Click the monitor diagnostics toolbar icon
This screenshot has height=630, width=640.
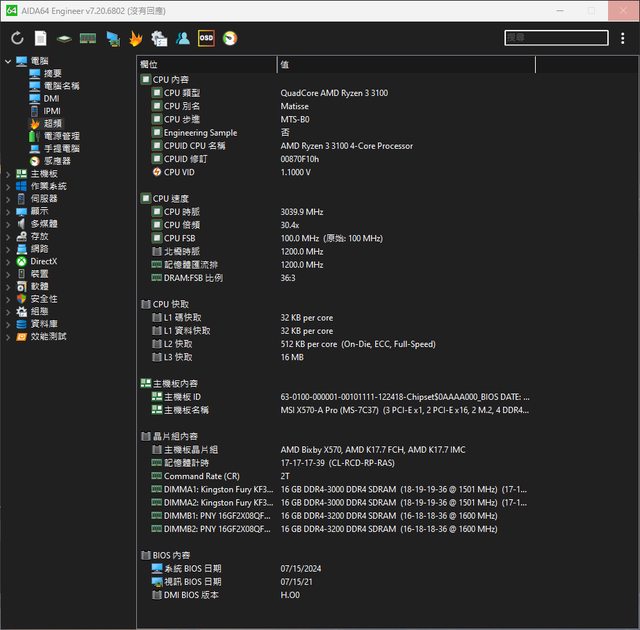112,38
